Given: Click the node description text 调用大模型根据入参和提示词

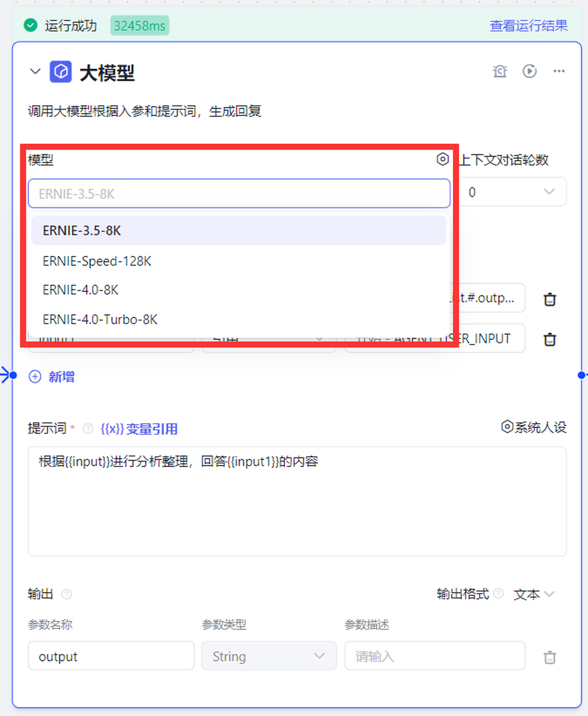Looking at the screenshot, I should [144, 111].
